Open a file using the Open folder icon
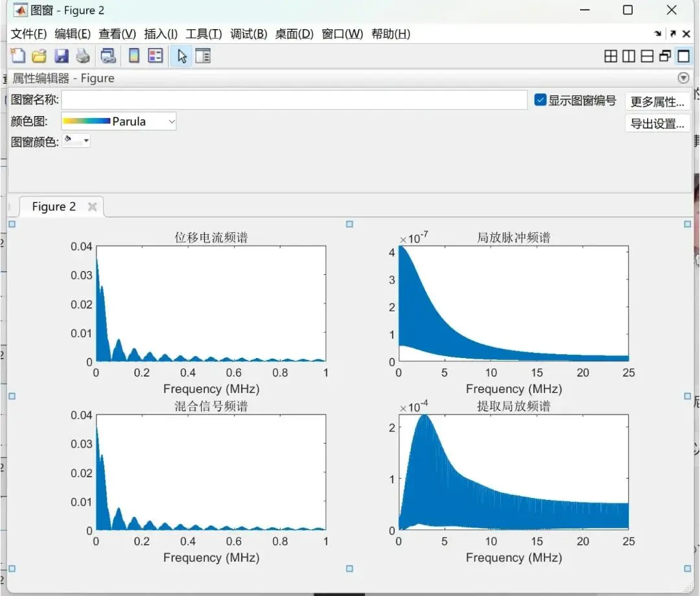This screenshot has height=596, width=700. (x=39, y=56)
